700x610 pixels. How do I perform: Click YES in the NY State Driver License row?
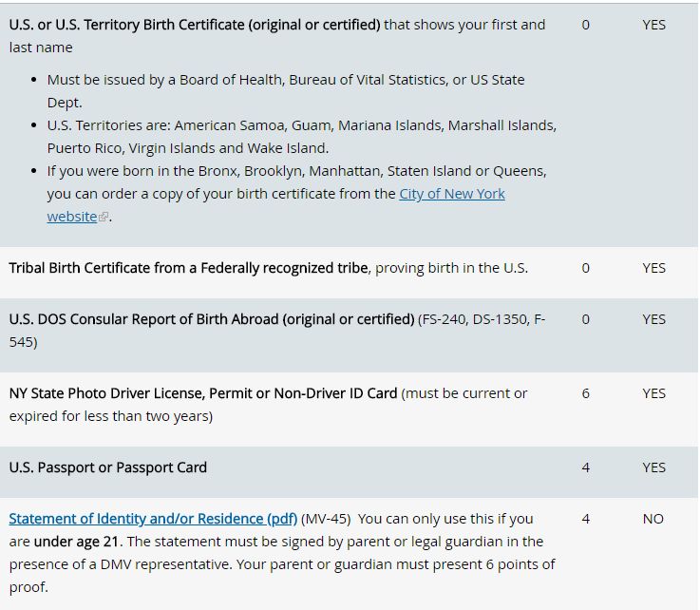pyautogui.click(x=653, y=393)
